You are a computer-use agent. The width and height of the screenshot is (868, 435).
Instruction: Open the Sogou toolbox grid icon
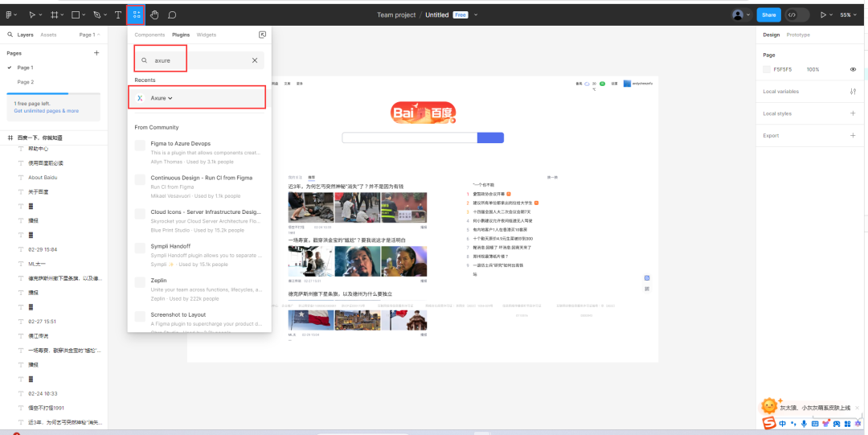pyautogui.click(x=848, y=424)
